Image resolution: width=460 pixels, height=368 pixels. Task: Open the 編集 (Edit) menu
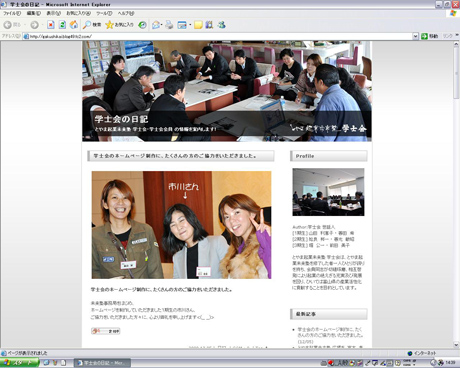click(34, 13)
